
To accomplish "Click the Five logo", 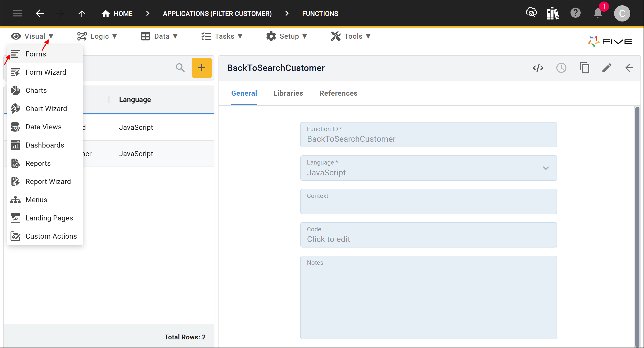I will click(x=610, y=42).
